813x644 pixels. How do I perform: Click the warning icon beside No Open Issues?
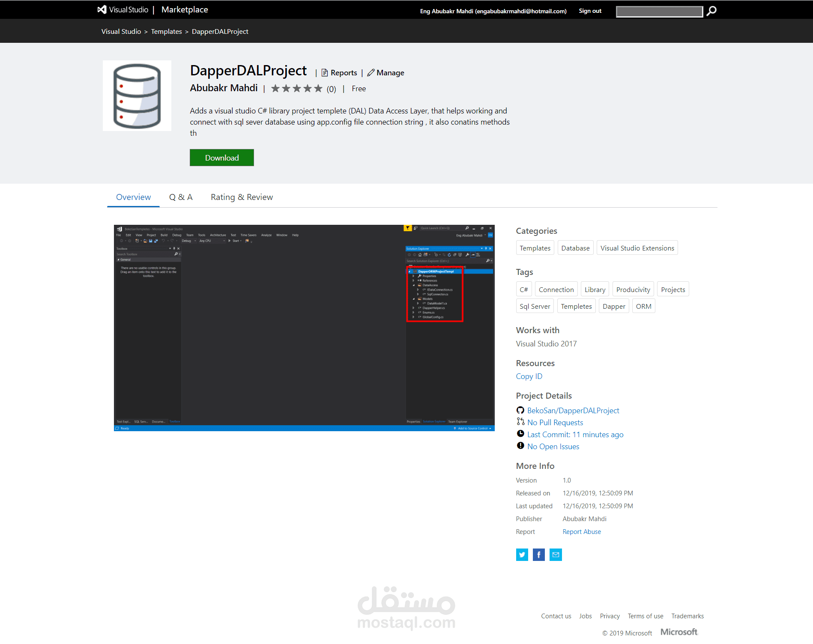[520, 446]
